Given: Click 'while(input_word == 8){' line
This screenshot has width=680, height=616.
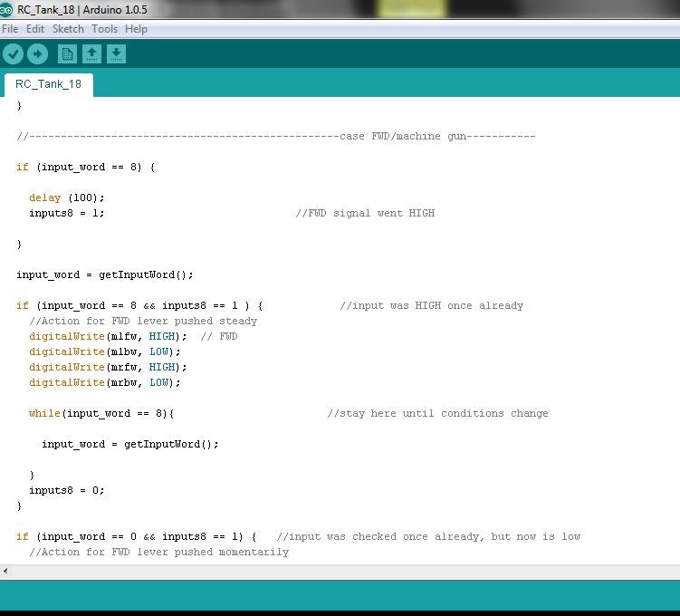Looking at the screenshot, I should coord(101,413).
